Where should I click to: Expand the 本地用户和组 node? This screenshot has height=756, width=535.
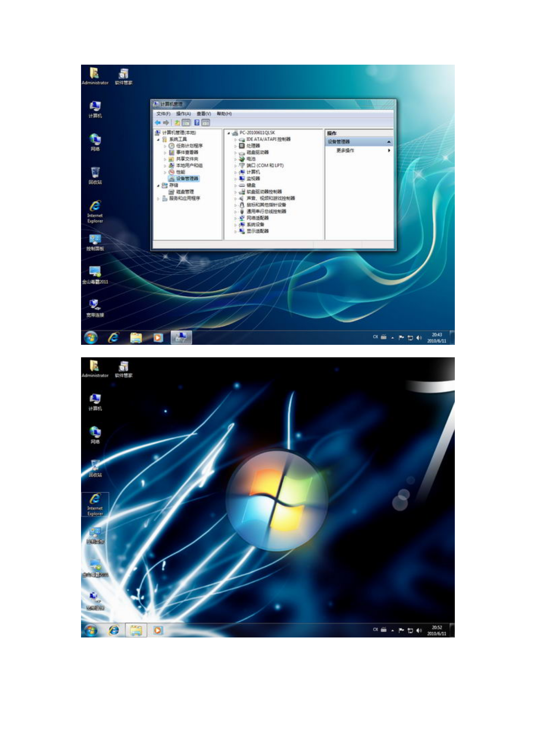(x=165, y=166)
